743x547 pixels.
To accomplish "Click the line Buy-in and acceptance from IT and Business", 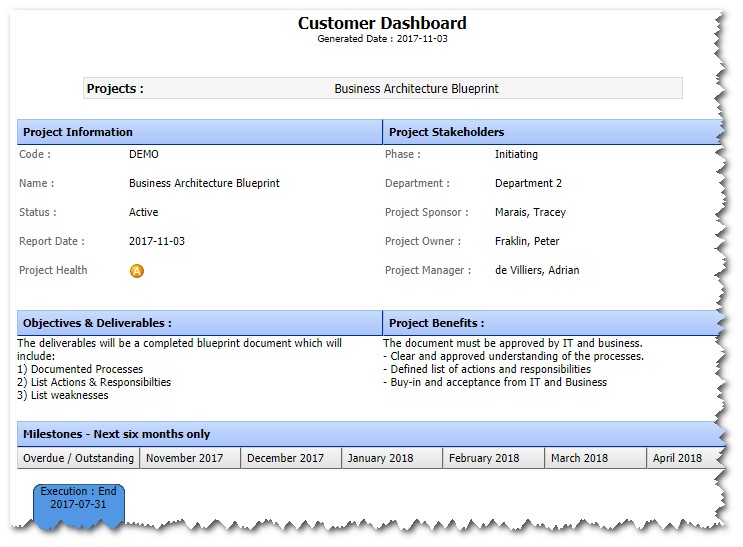I will [x=495, y=383].
